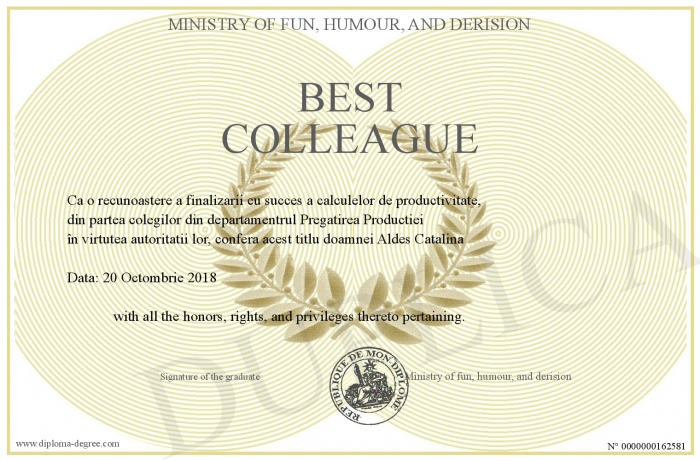Viewport: 700px width, 460px height.
Task: Click the diploma number N° 0000000162581
Action: pos(646,446)
